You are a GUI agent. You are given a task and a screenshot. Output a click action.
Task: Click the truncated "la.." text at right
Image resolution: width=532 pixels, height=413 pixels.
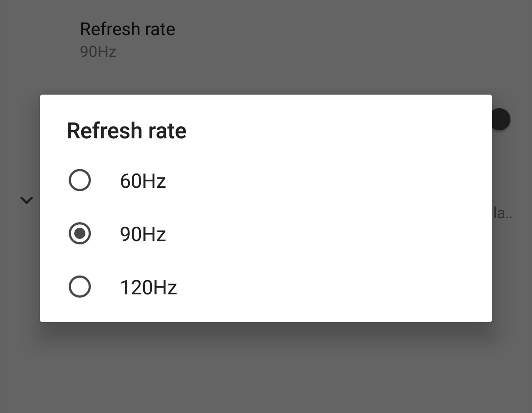click(502, 213)
